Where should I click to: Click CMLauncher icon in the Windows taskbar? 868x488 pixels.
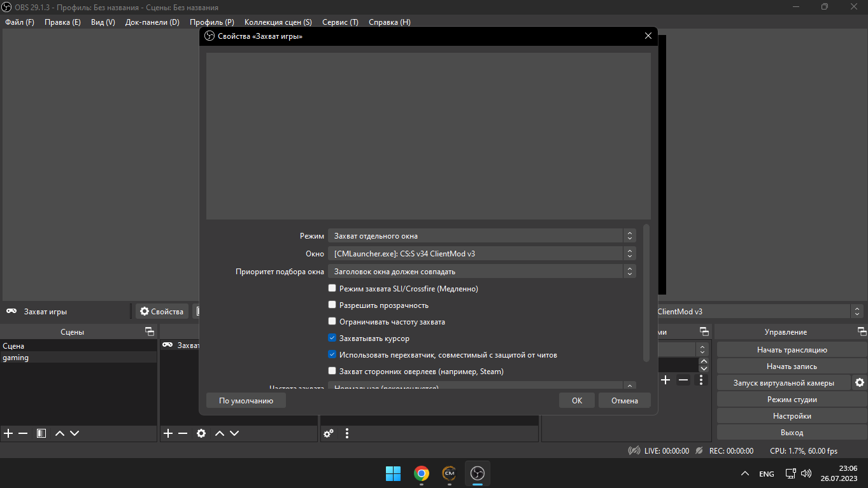pyautogui.click(x=449, y=473)
